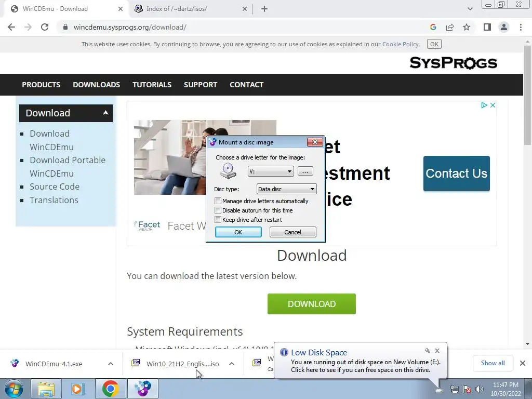Image resolution: width=532 pixels, height=399 pixels.
Task: Open the Disc type Data disc dropdown
Action: pyautogui.click(x=286, y=189)
